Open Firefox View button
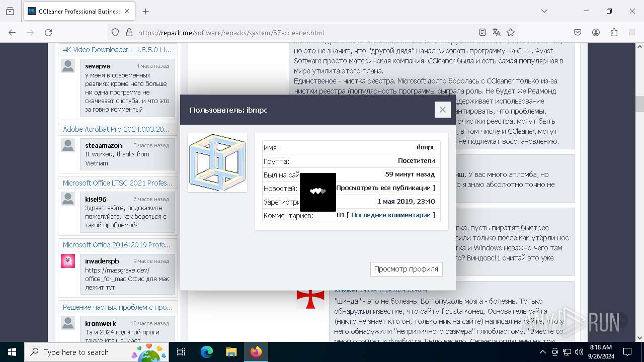 pos(10,11)
